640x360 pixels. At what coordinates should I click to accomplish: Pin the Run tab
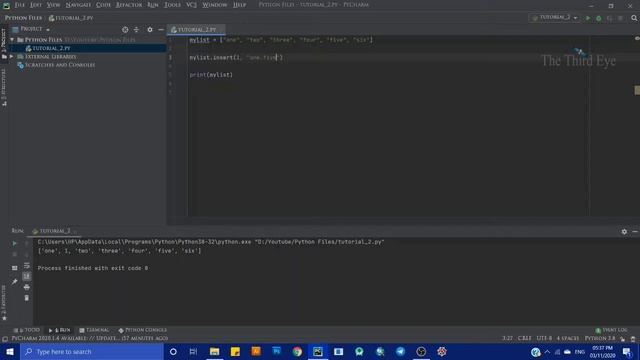pyautogui.click(x=15, y=281)
